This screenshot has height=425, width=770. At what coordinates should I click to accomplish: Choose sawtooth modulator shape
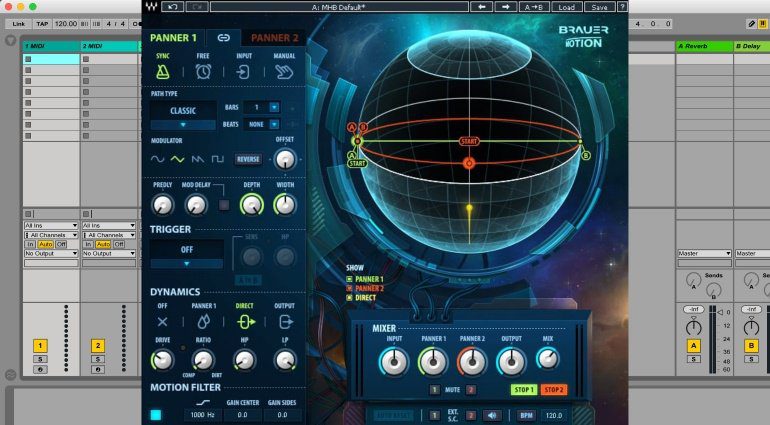tap(197, 159)
